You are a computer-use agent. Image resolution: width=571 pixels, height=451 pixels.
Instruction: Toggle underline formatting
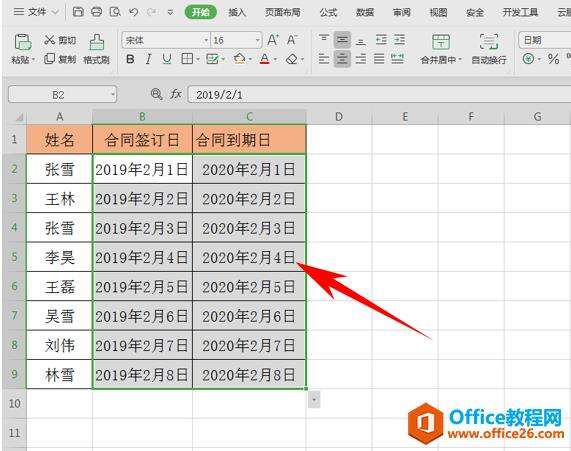(167, 59)
